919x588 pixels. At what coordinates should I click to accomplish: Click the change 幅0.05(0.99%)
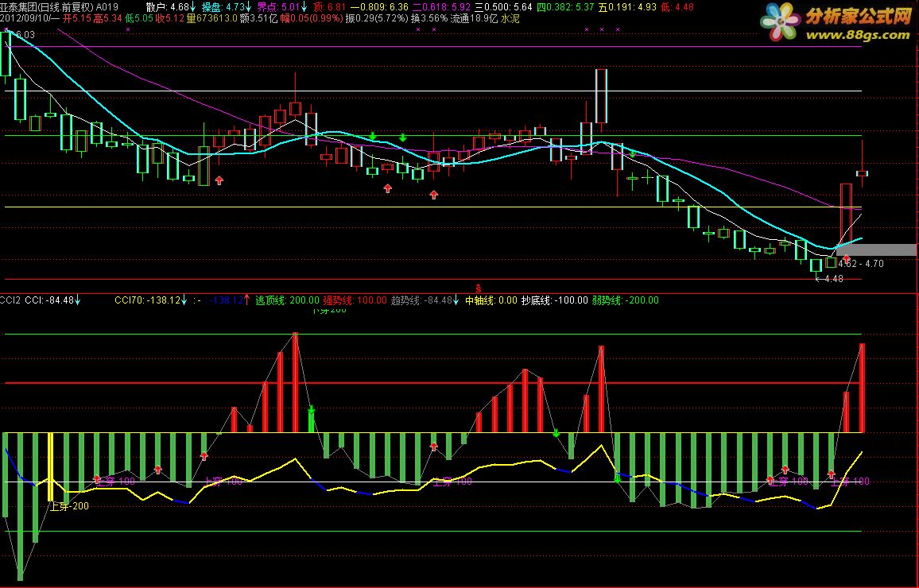pos(312,18)
